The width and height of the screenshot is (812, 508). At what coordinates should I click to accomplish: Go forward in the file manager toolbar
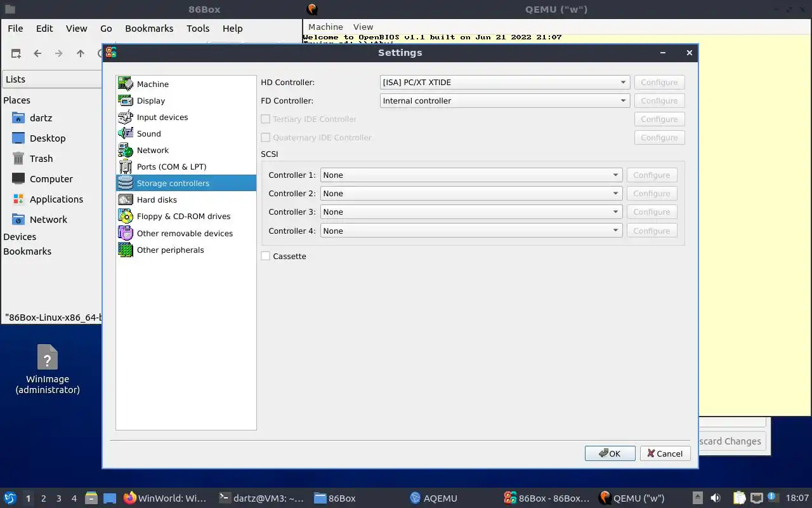59,53
